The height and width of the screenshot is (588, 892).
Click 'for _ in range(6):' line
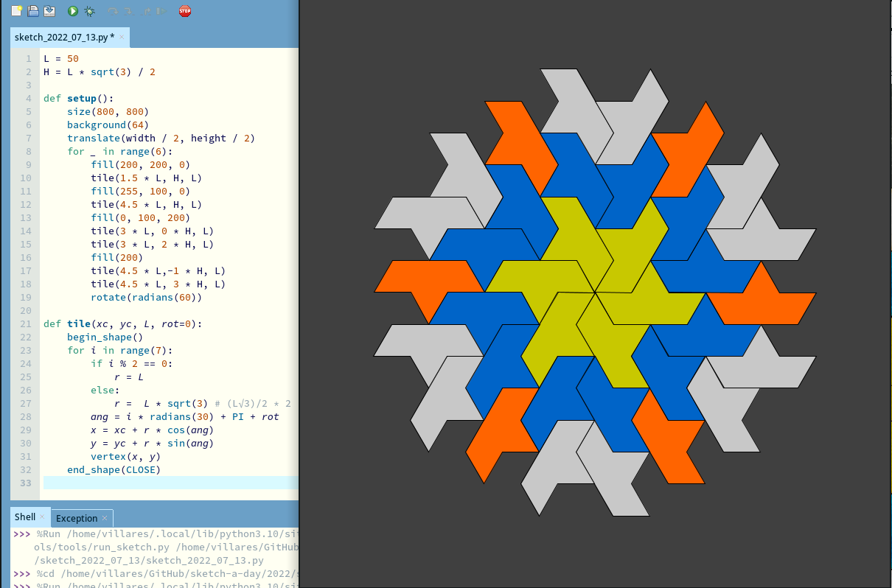point(120,151)
